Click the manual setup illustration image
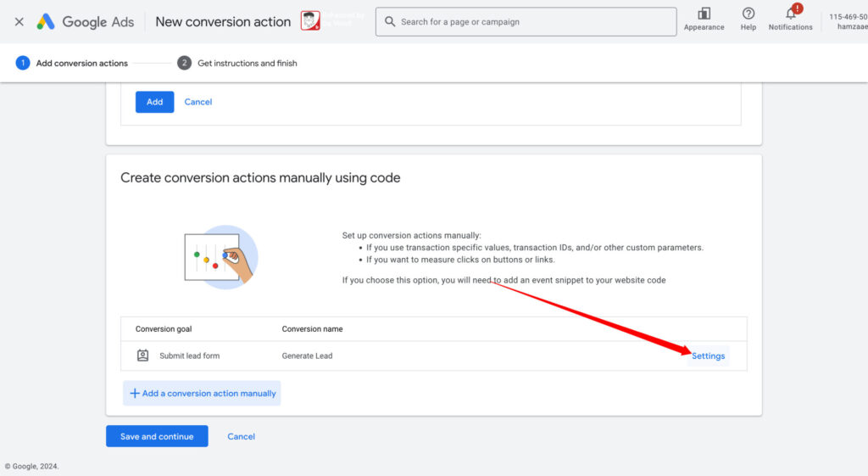This screenshot has width=868, height=476. click(220, 257)
